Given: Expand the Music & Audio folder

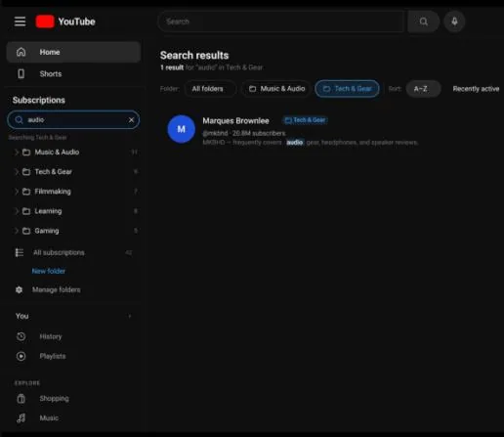Looking at the screenshot, I should point(16,153).
